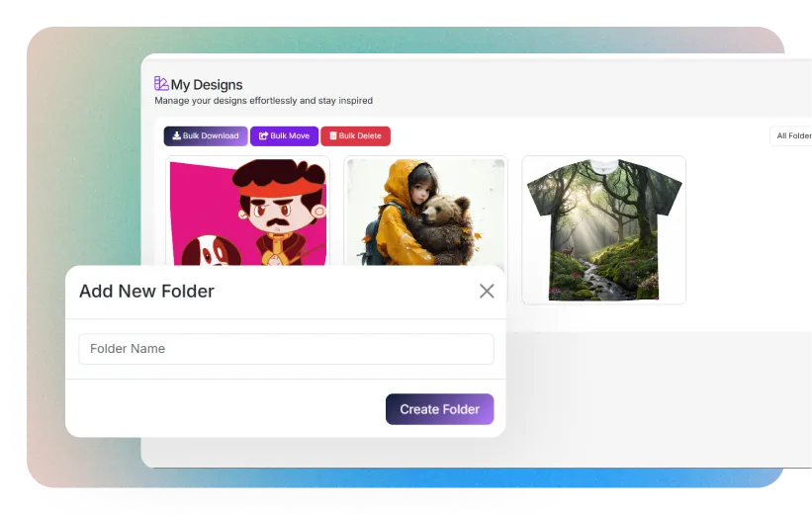Click the My Designs logo icon
This screenshot has width=812, height=515.
[x=161, y=84]
